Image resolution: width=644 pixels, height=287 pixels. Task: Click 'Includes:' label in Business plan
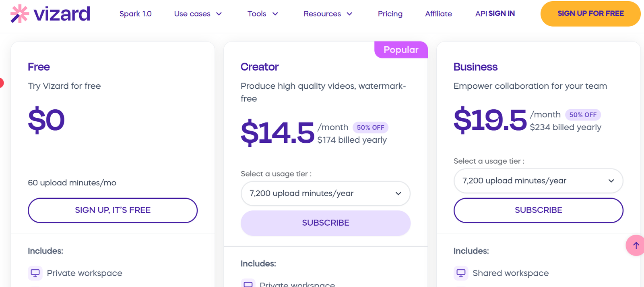point(471,251)
